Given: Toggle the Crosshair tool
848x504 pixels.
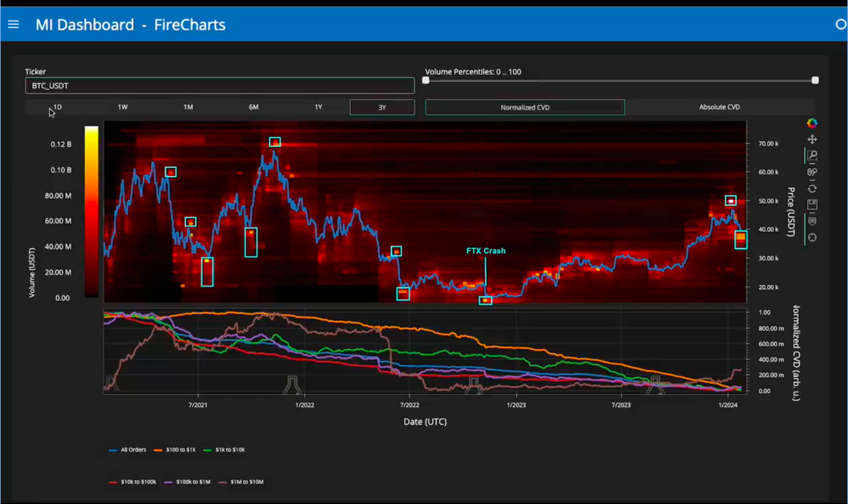Looking at the screenshot, I should click(x=812, y=238).
